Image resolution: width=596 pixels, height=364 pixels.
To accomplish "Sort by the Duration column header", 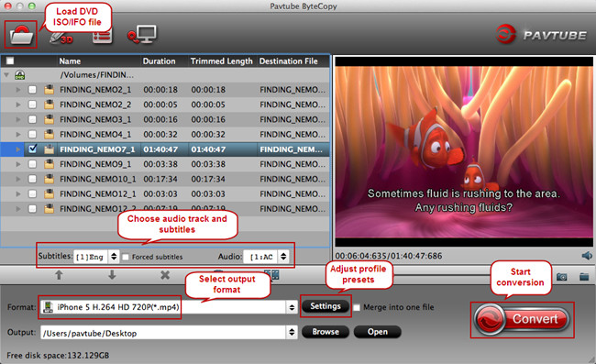I will pos(159,61).
